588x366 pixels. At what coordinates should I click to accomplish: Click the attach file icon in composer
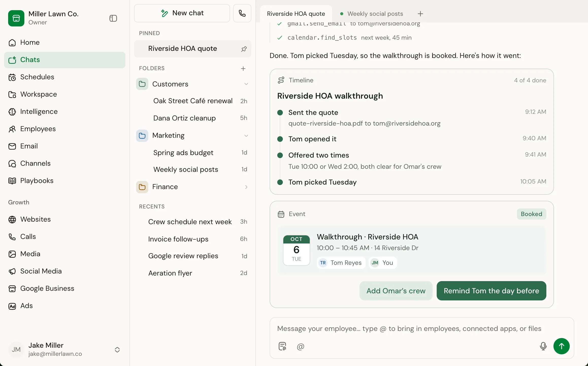283,346
